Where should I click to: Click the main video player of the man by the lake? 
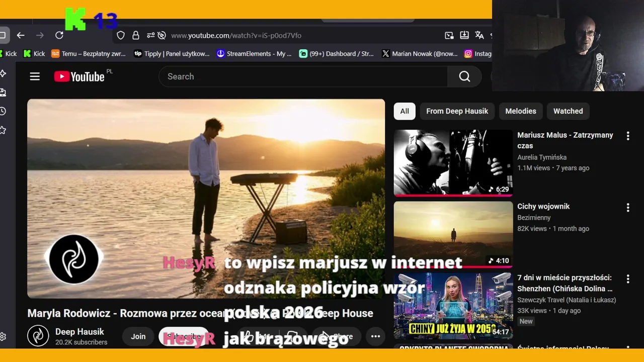coord(206,199)
